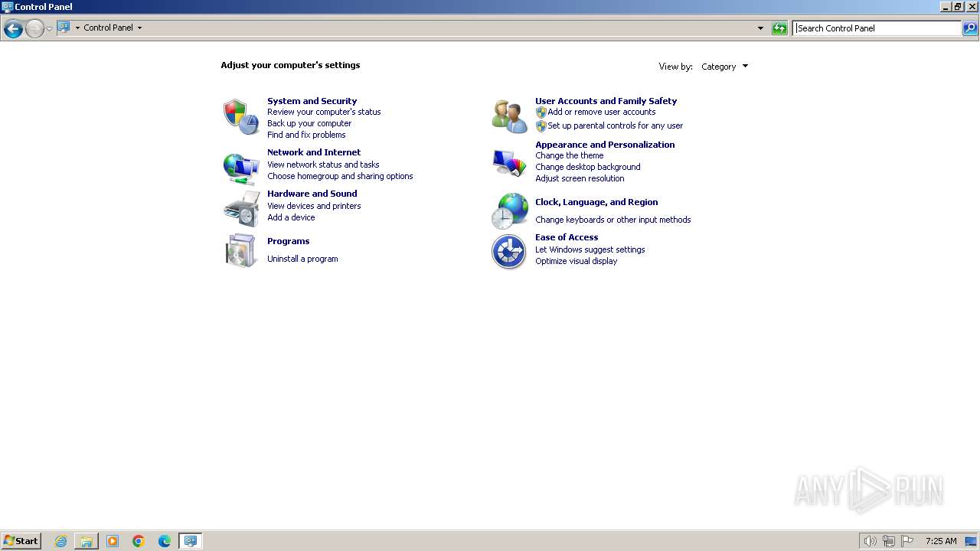Image resolution: width=980 pixels, height=551 pixels.
Task: Click the search magnifier button
Action: coord(970,28)
